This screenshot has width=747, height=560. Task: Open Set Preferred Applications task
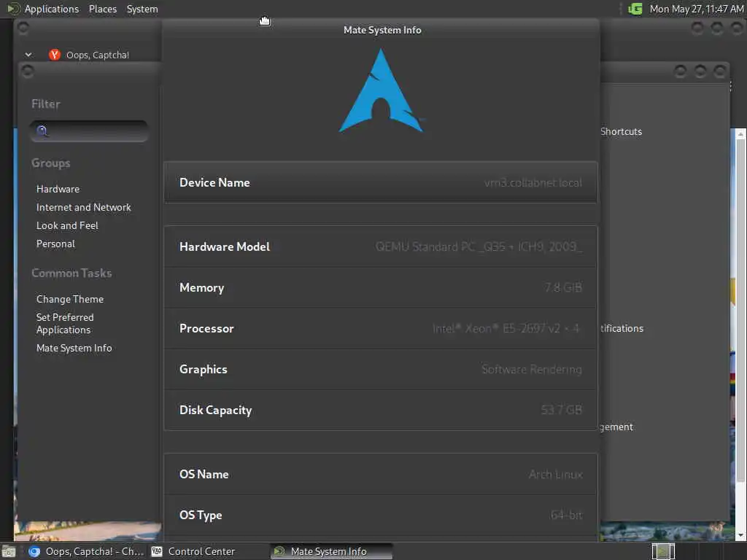[65, 323]
